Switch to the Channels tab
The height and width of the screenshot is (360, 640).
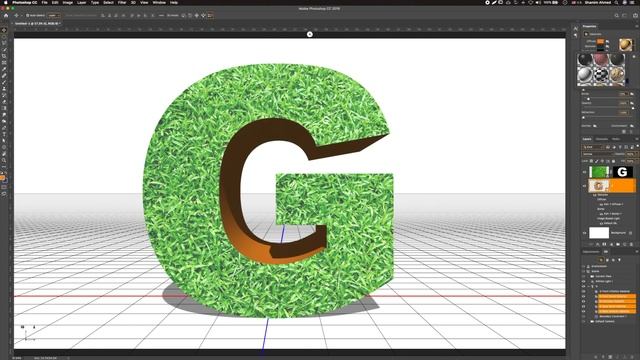pos(602,139)
